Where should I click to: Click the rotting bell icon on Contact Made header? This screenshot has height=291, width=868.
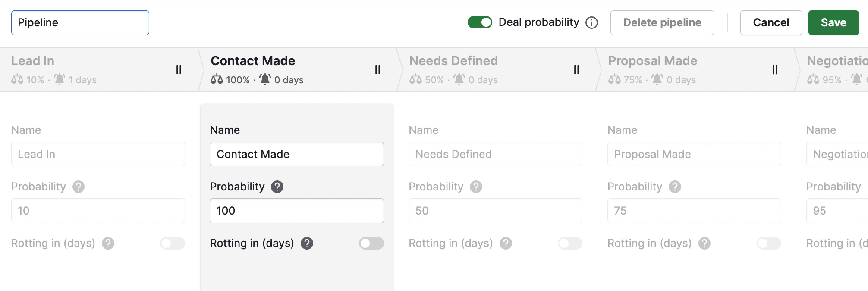click(265, 79)
